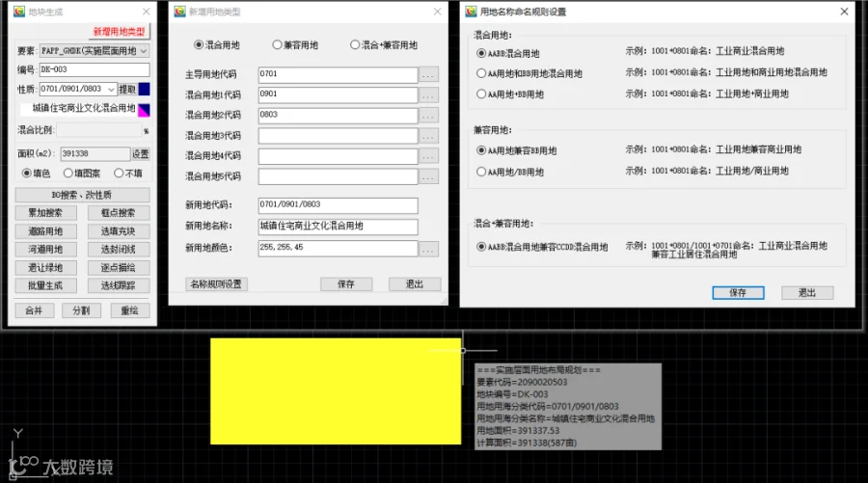Click the BO搜索、改性质 button
The height and width of the screenshot is (483, 868).
pos(82,195)
